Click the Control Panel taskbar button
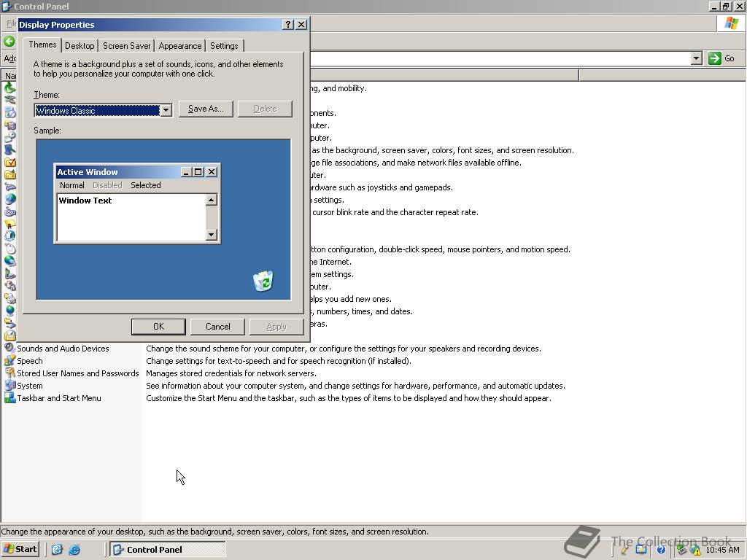The width and height of the screenshot is (747, 560). [168, 550]
